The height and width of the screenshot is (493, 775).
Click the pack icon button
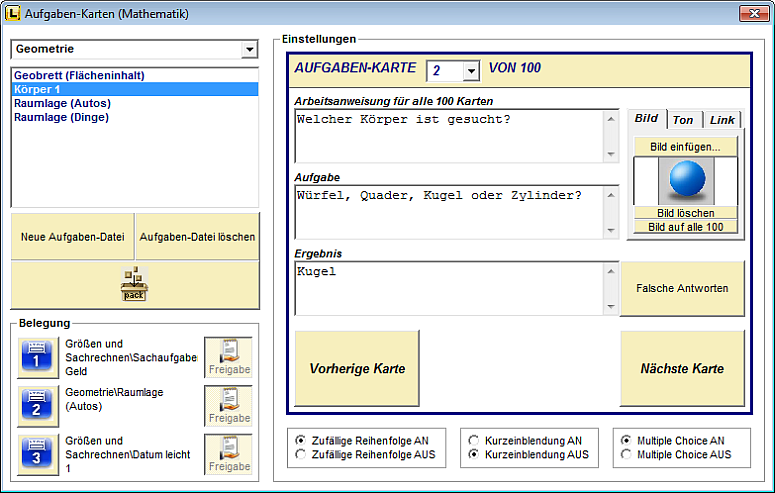click(x=134, y=285)
